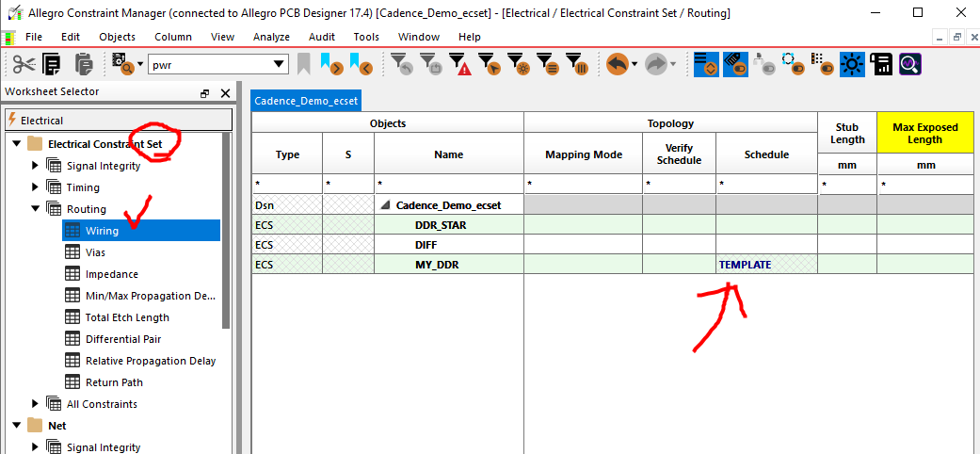Open the Redo history dropdown arrow

pyautogui.click(x=673, y=64)
